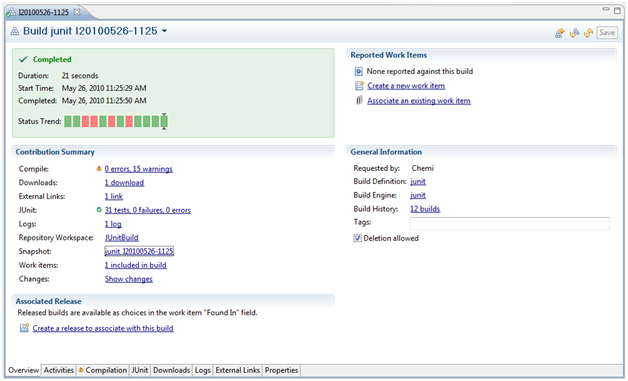The image size is (628, 381).
Task: Click the icon beside 'None reported against this build'
Action: click(x=358, y=72)
